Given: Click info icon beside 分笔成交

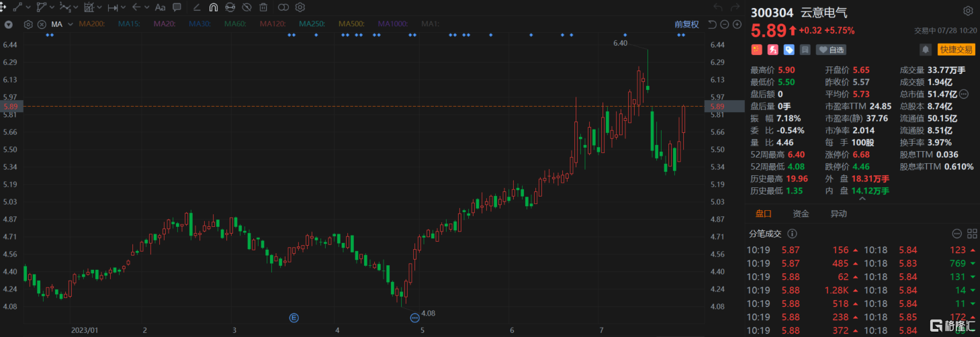Looking at the screenshot, I should [792, 234].
